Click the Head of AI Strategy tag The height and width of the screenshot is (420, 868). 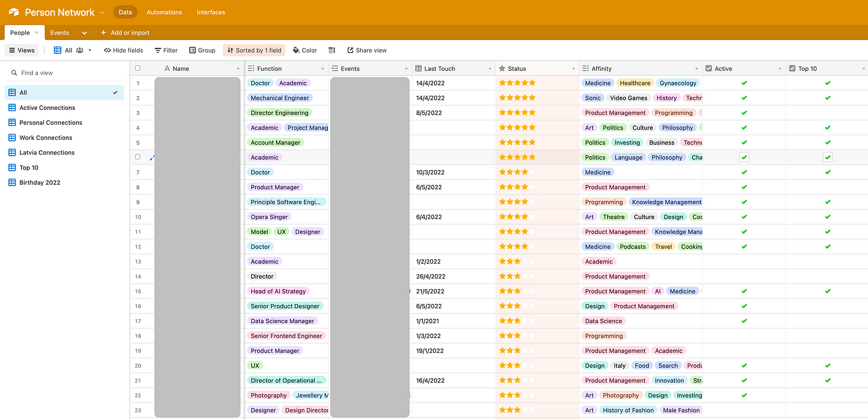pos(278,291)
